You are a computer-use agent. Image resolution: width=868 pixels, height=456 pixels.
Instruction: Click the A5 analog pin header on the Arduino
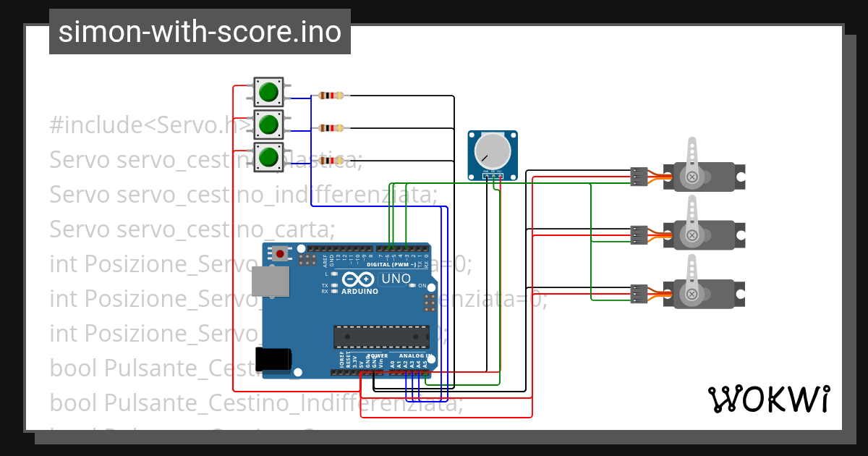[425, 373]
